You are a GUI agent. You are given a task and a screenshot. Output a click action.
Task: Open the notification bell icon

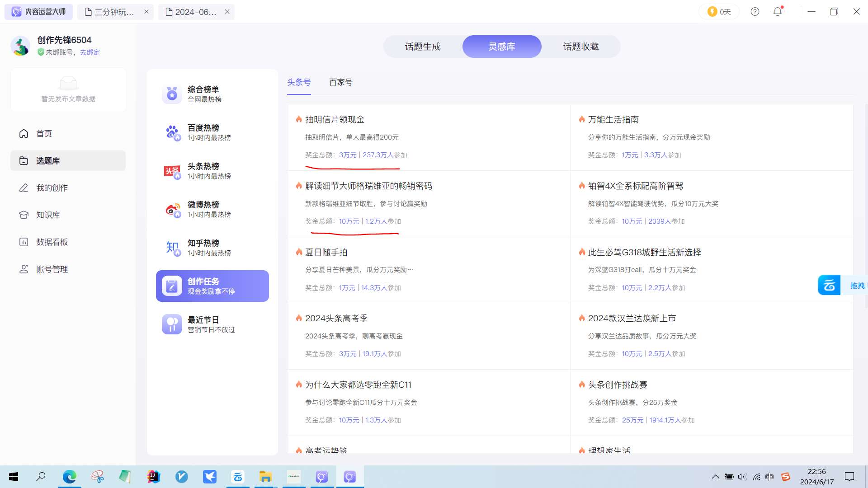click(778, 12)
